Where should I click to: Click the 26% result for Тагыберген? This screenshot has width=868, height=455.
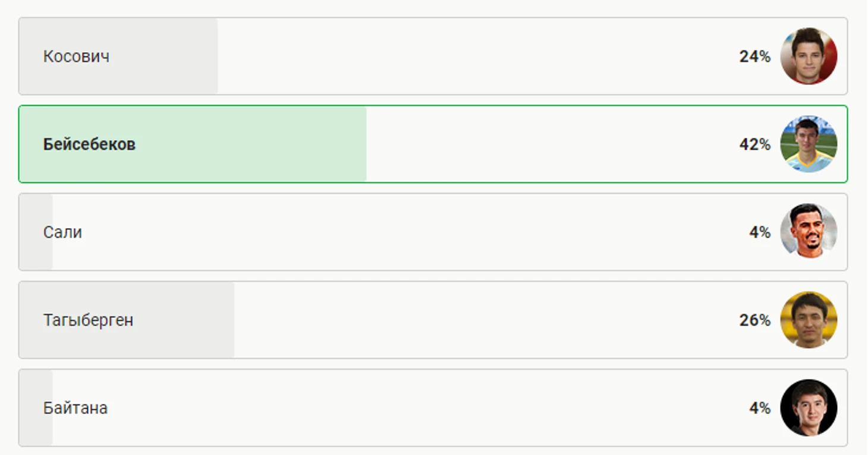tap(755, 320)
